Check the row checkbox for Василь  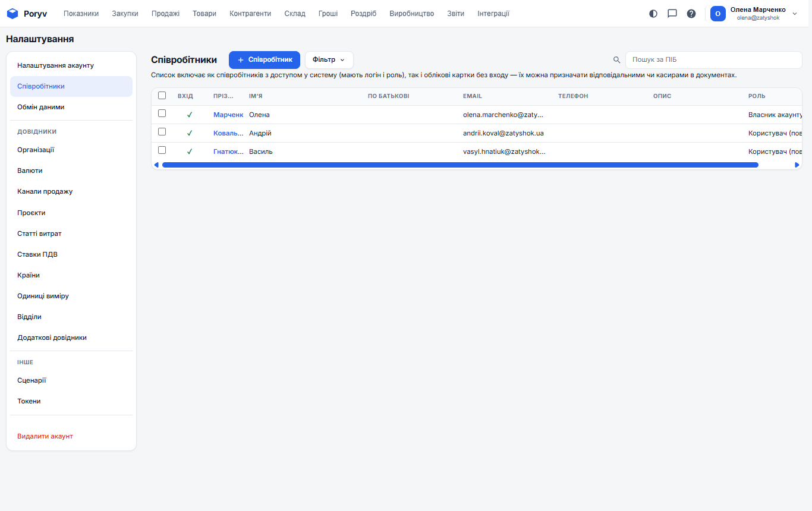click(x=162, y=150)
